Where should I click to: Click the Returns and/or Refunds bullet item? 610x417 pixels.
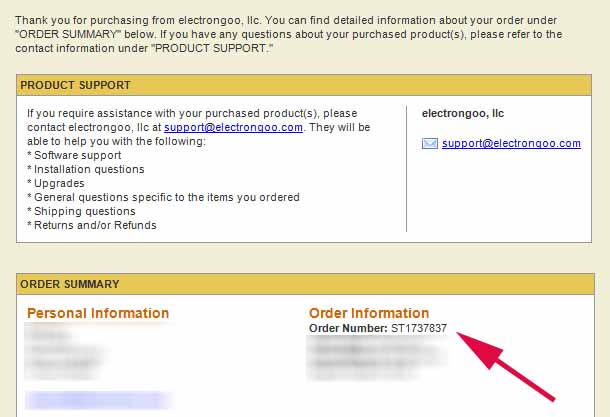click(92, 226)
